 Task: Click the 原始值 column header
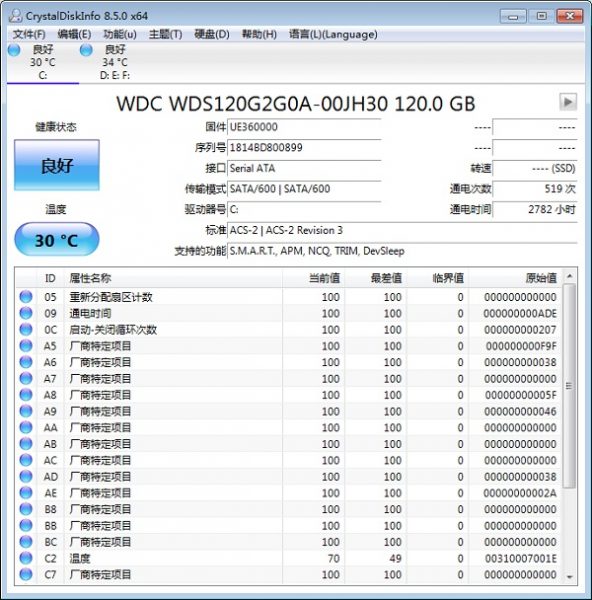click(x=516, y=278)
